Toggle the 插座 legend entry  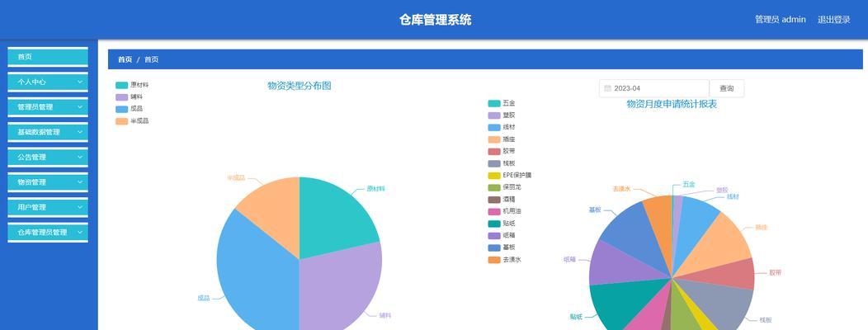tap(502, 139)
